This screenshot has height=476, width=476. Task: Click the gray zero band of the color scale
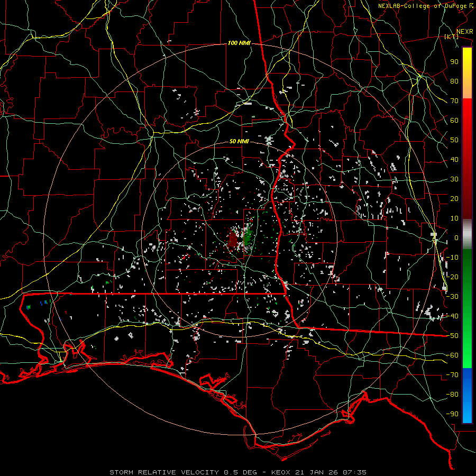[467, 234]
